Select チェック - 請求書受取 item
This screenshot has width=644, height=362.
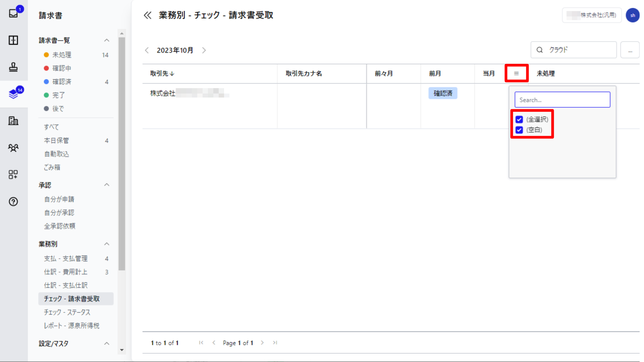pos(76,299)
